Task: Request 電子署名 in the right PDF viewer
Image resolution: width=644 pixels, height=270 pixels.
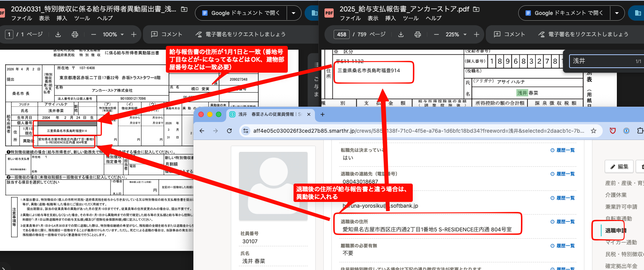Action: pos(583,34)
